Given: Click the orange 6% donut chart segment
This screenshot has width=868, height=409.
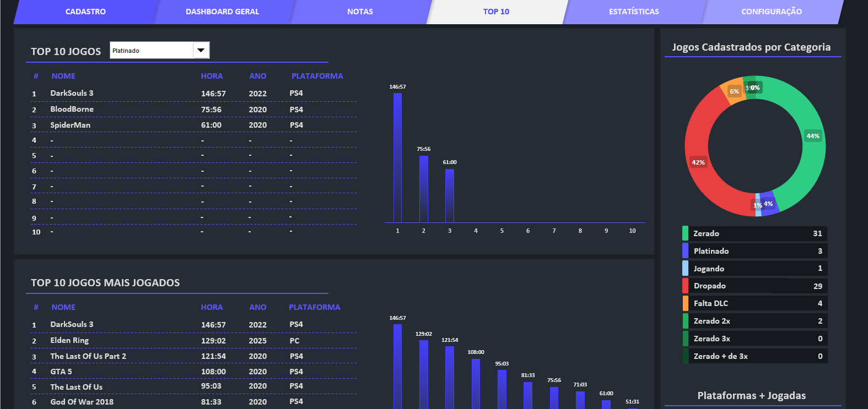Looking at the screenshot, I should 734,90.
